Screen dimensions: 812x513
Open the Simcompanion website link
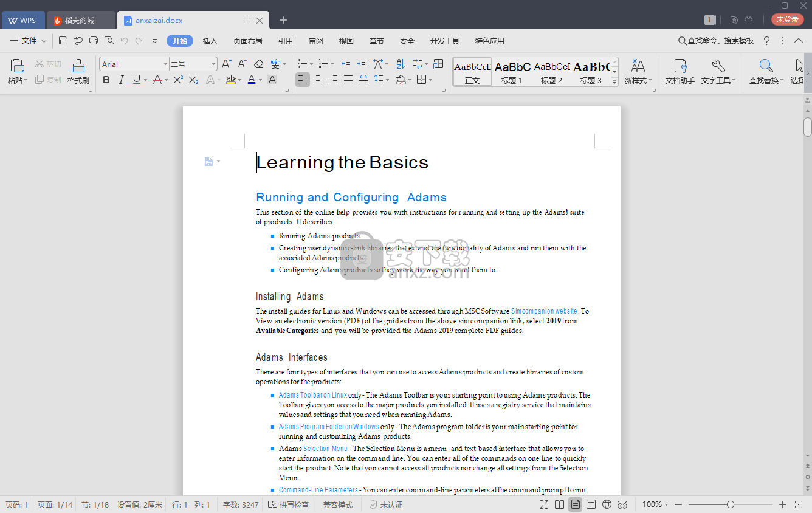click(x=545, y=311)
